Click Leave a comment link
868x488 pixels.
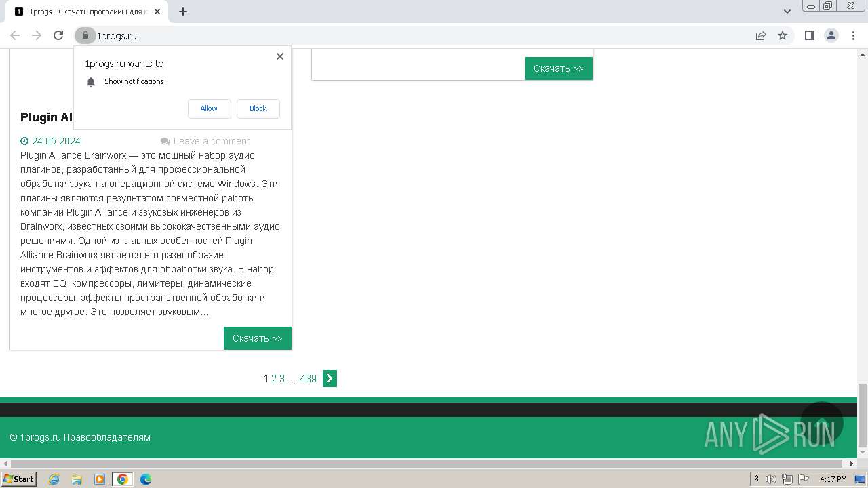click(212, 141)
